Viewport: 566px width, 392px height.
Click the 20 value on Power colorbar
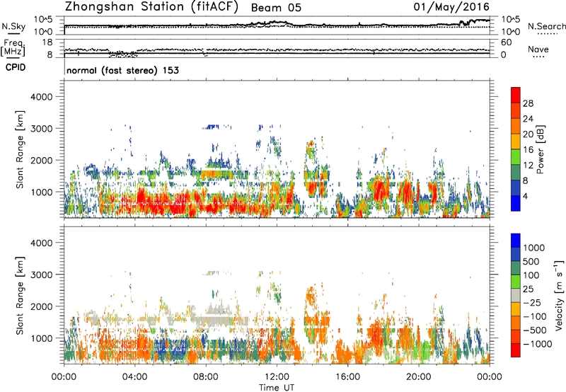pyautogui.click(x=528, y=134)
